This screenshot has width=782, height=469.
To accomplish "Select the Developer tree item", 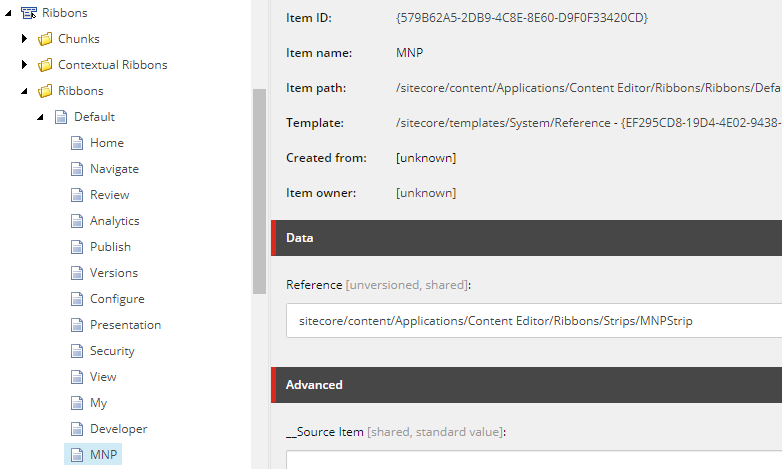I will 119,429.
